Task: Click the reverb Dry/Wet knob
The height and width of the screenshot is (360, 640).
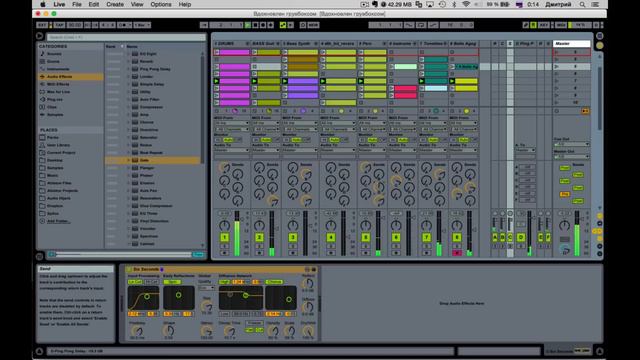Action: (308, 331)
